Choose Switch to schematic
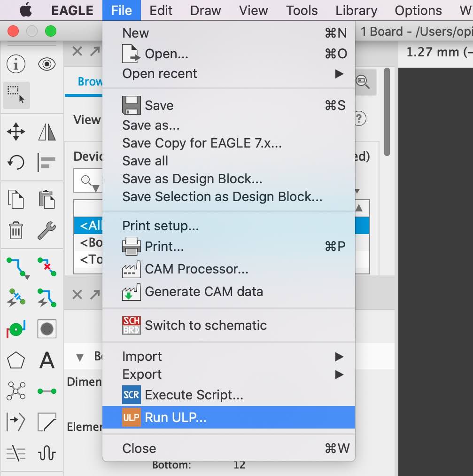Image resolution: width=473 pixels, height=476 pixels. (x=228, y=326)
